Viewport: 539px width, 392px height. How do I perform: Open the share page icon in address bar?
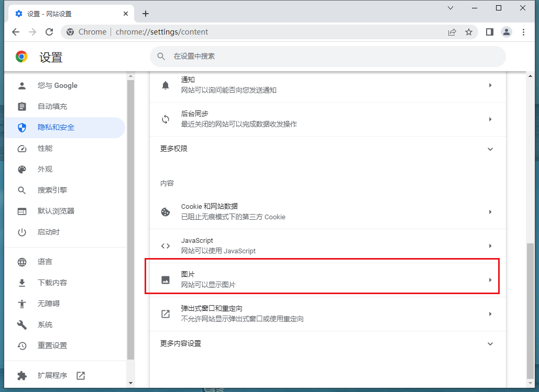452,32
